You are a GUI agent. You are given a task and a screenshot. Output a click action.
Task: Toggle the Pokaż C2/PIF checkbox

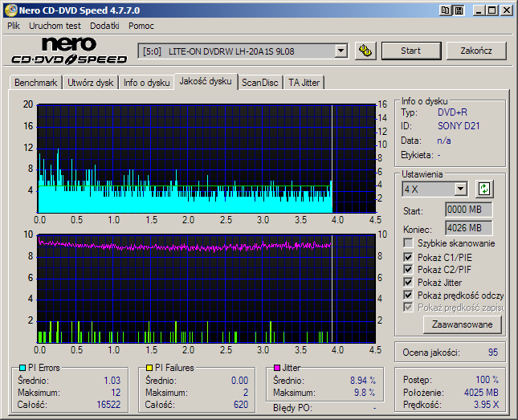[408, 269]
